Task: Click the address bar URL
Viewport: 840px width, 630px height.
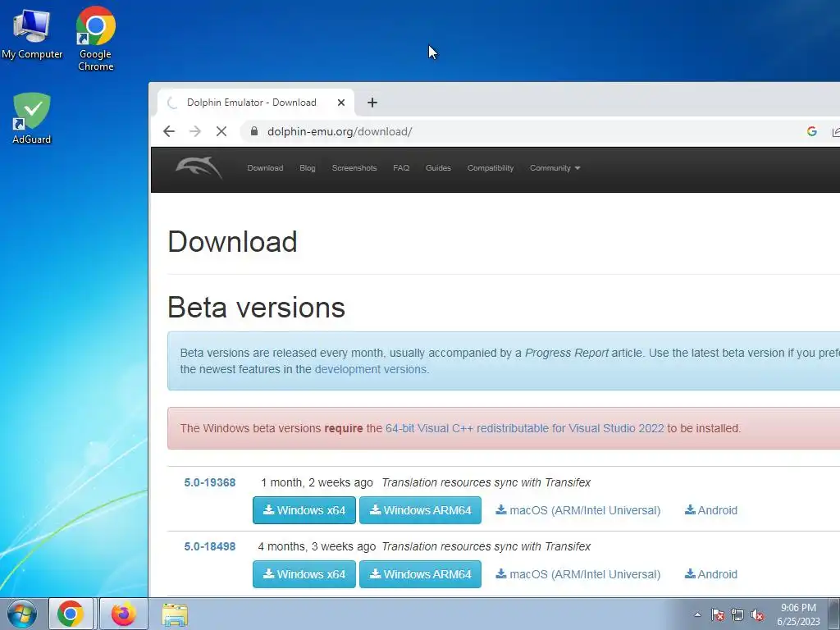Action: (340, 131)
